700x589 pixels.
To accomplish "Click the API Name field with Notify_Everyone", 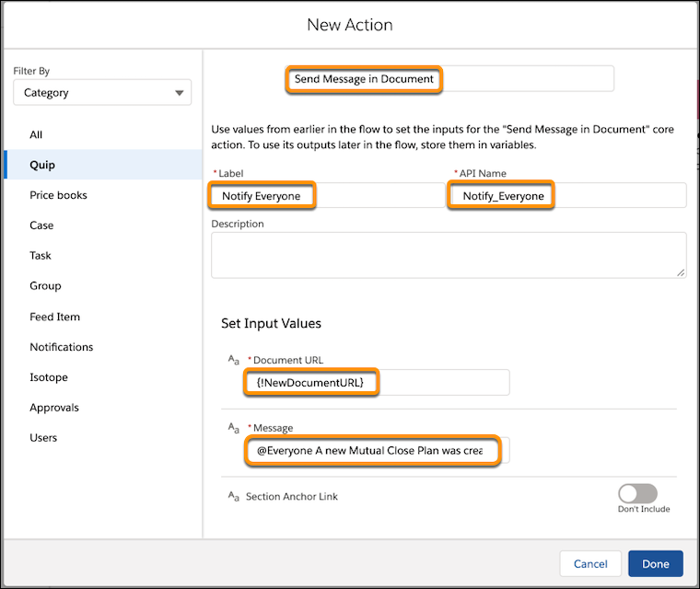I will [x=567, y=195].
